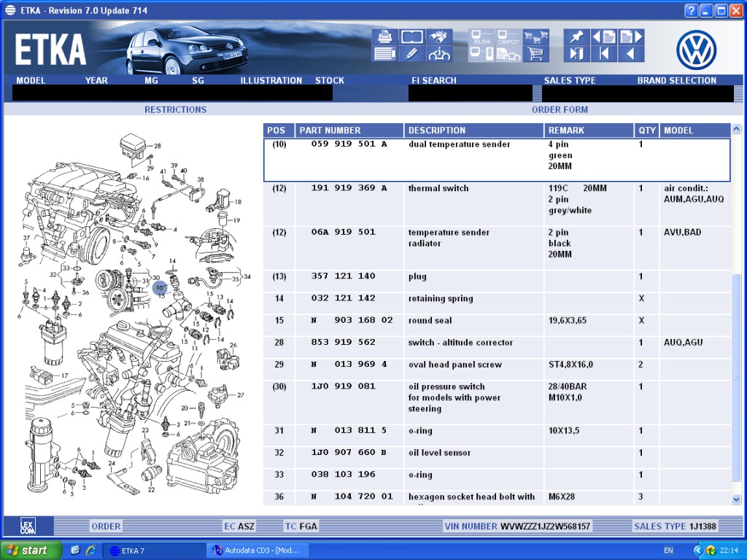Click the oil level sensor description
The image size is (747, 560).
[439, 453]
